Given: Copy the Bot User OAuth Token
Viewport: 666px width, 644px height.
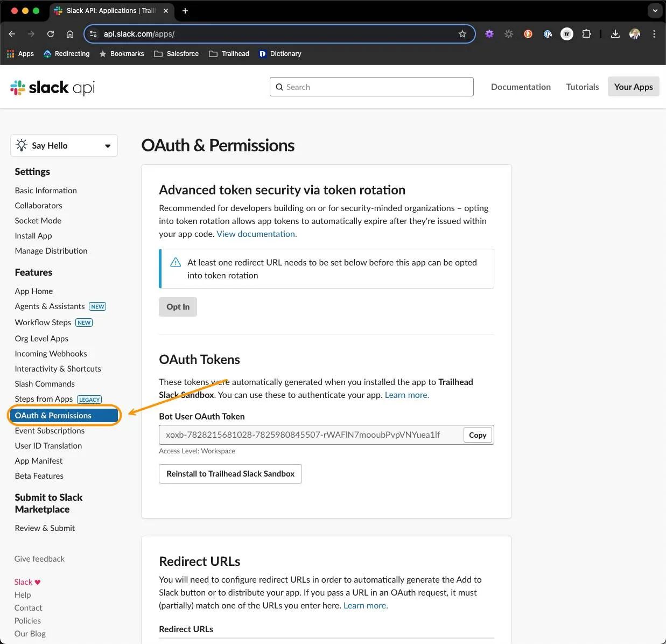Looking at the screenshot, I should [x=477, y=435].
